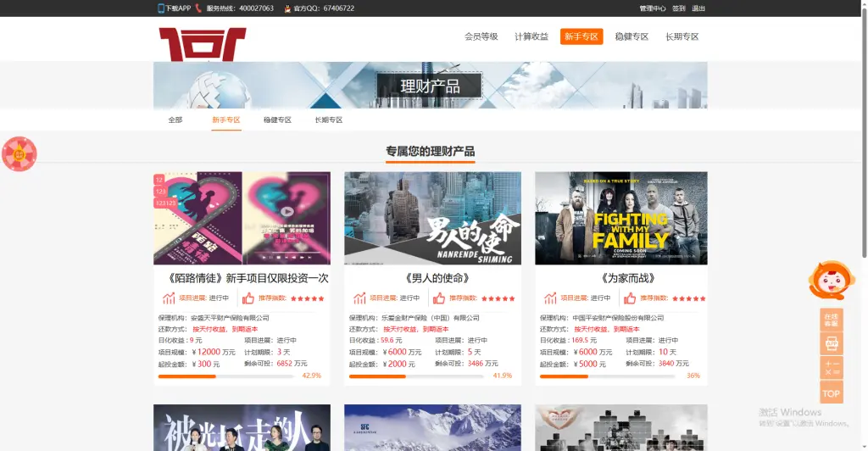Click the red site logo
Screen dimensions: 868x451
pos(202,44)
